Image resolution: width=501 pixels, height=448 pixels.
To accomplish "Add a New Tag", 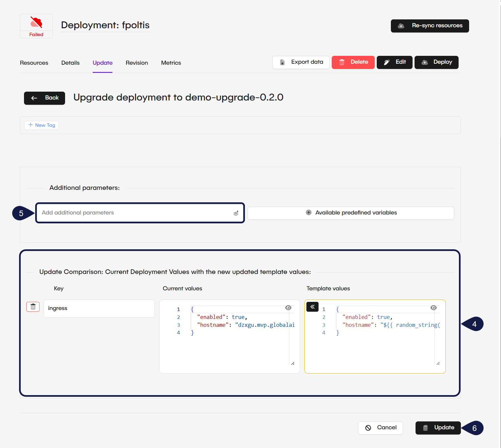I will point(41,125).
